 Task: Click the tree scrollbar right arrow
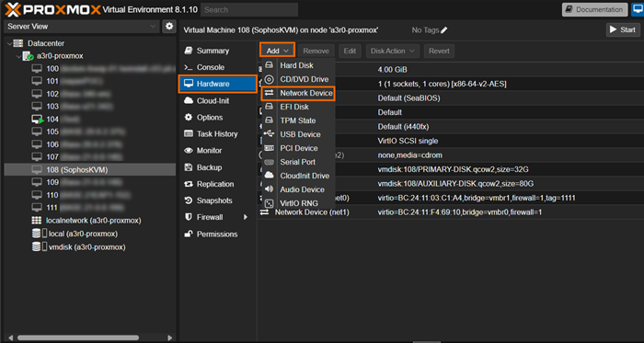tap(169, 337)
